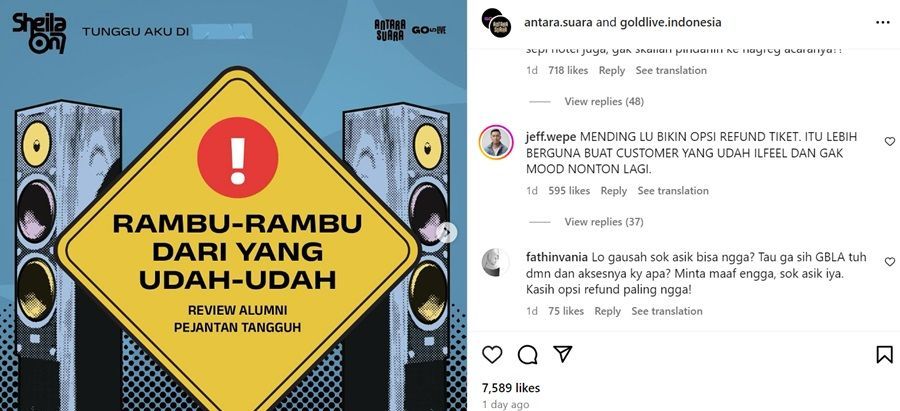The height and width of the screenshot is (411, 900).
Task: Expand View replies (48)
Action: click(604, 101)
